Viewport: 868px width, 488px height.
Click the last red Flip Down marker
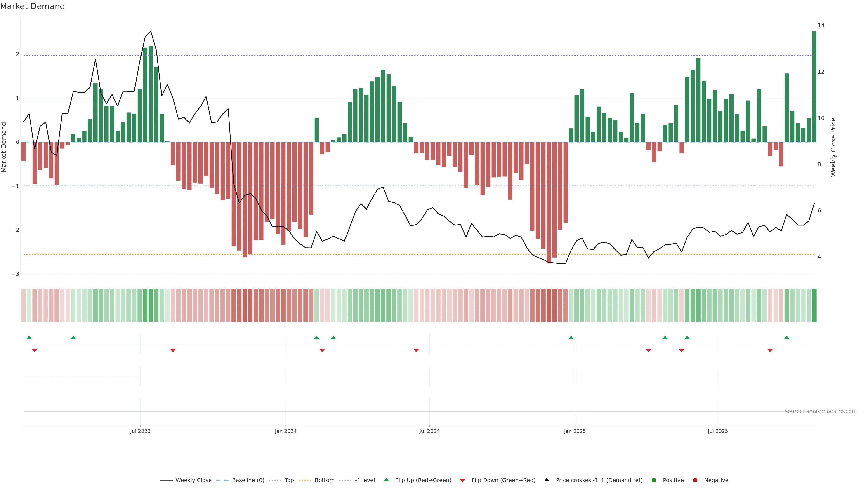click(x=770, y=351)
